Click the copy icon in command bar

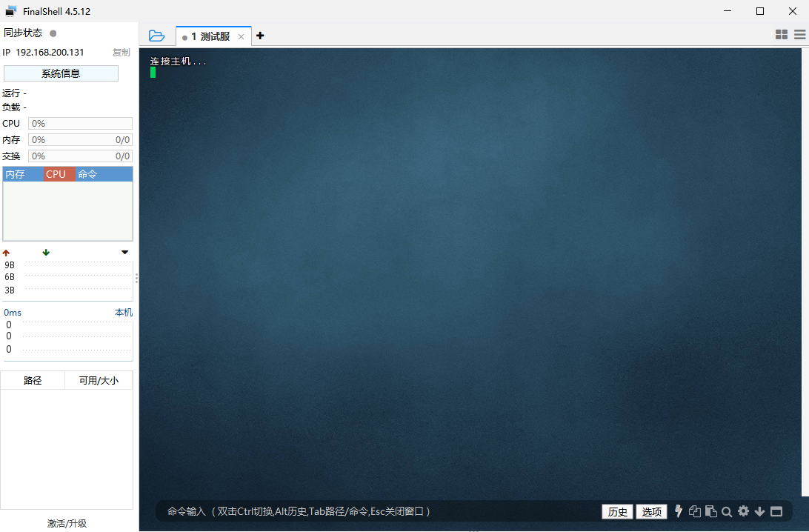pos(695,511)
